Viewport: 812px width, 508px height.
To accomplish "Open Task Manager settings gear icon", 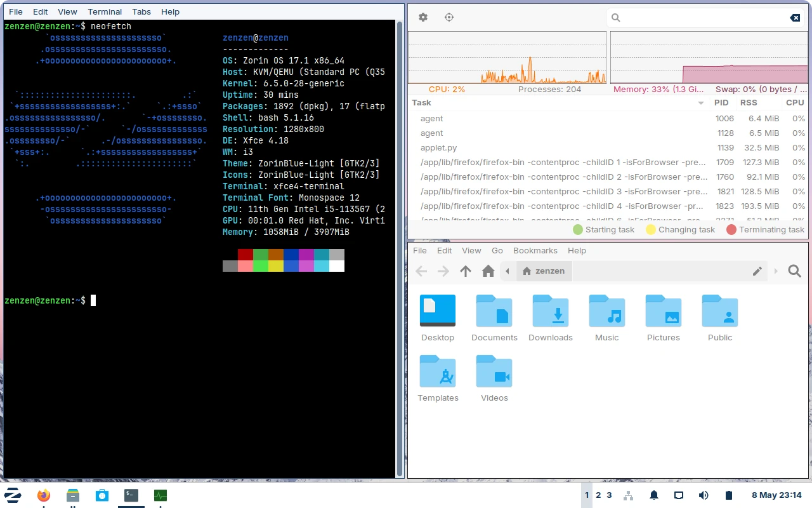I will click(423, 18).
